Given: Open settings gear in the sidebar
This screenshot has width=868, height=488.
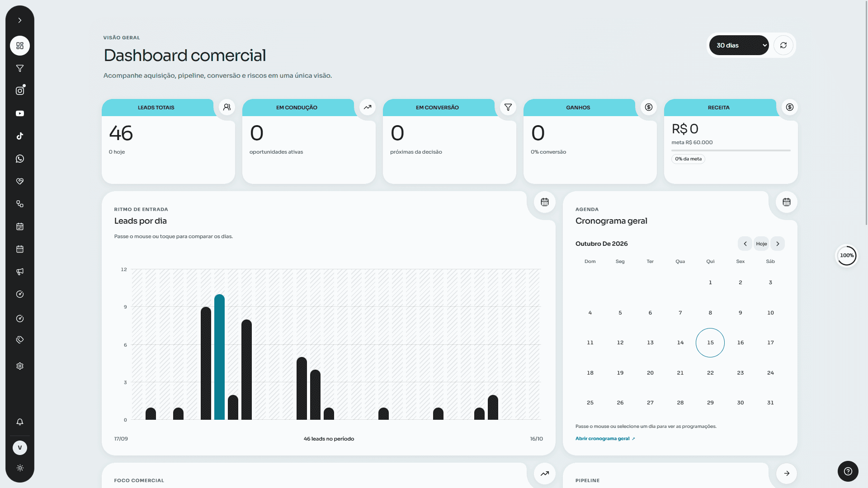Looking at the screenshot, I should click(20, 366).
